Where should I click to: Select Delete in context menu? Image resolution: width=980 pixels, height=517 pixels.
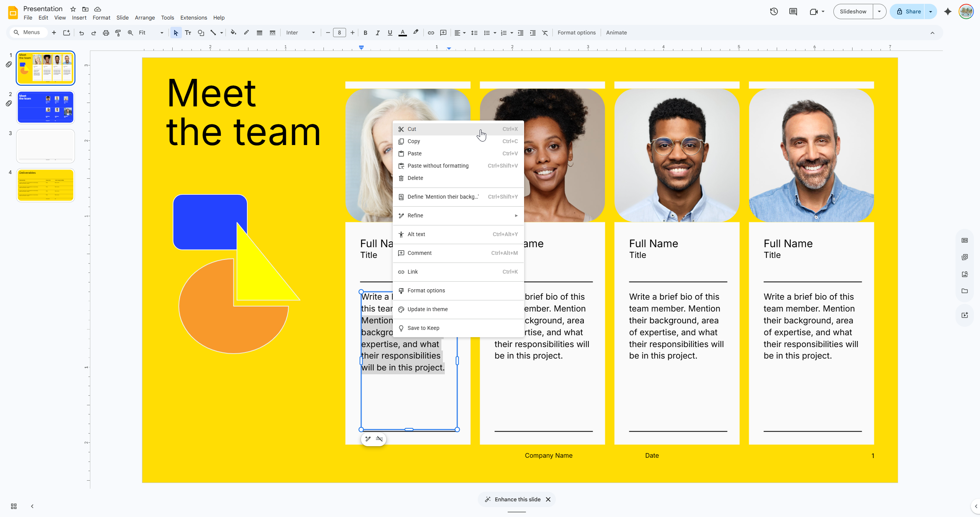click(458, 178)
